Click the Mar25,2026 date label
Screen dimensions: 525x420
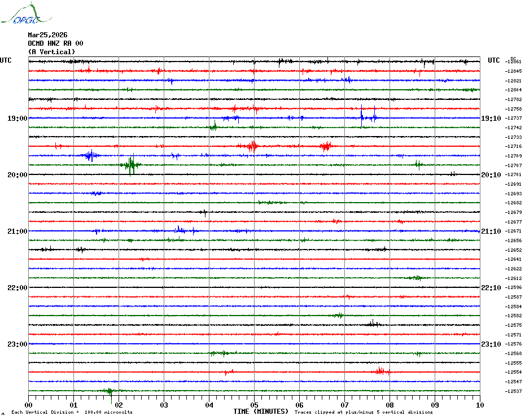tap(47, 35)
